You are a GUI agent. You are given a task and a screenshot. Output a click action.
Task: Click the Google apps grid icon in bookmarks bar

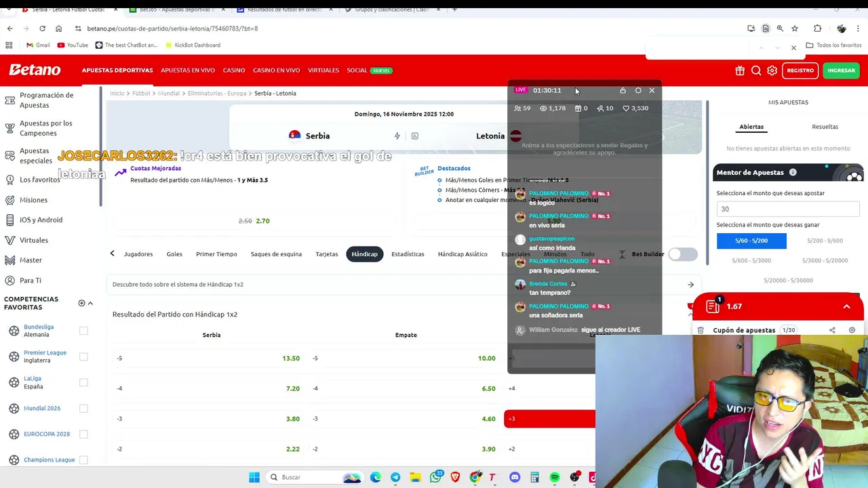click(x=9, y=45)
